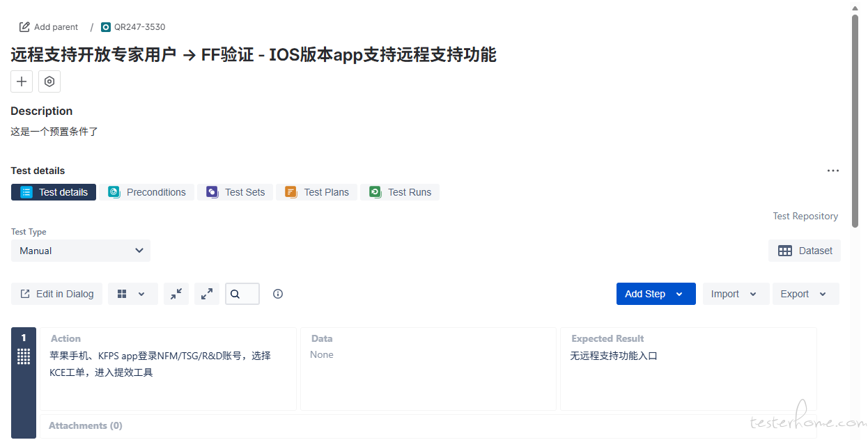868x440 pixels.
Task: Click the Add parent pencil icon
Action: [25, 27]
